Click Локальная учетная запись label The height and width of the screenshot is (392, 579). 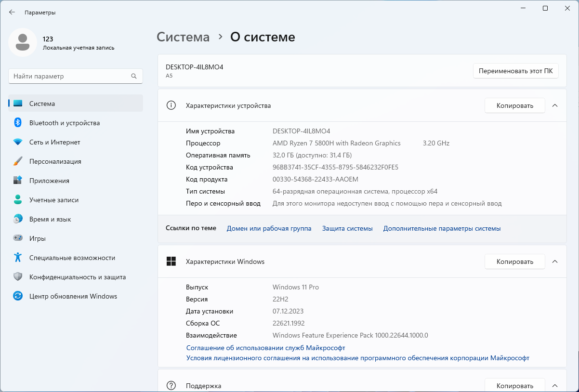point(79,48)
